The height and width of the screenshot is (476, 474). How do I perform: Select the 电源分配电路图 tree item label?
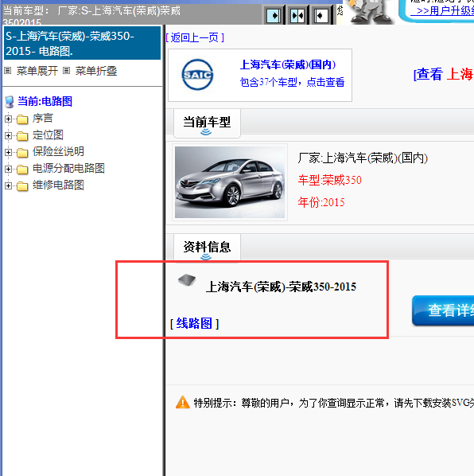coord(68,168)
